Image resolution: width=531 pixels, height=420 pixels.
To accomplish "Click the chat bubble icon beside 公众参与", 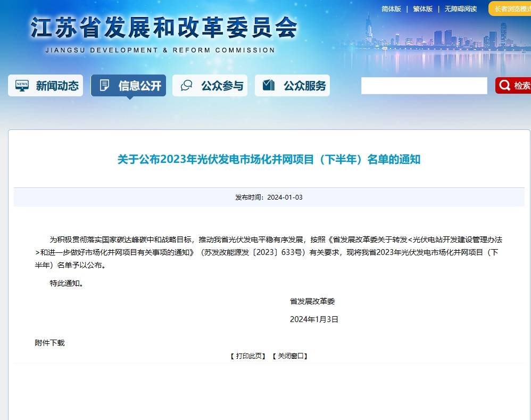I will [187, 86].
